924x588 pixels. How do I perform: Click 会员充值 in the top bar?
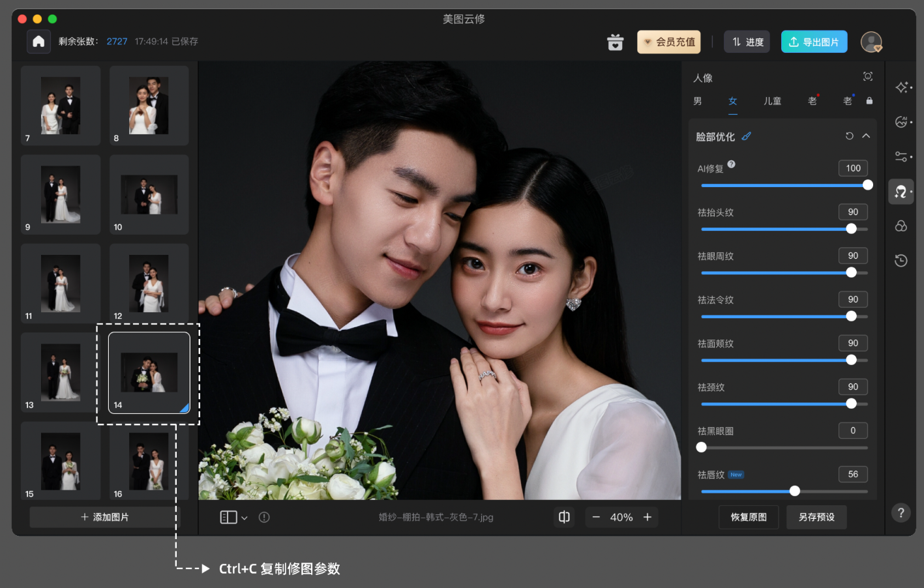pos(668,41)
